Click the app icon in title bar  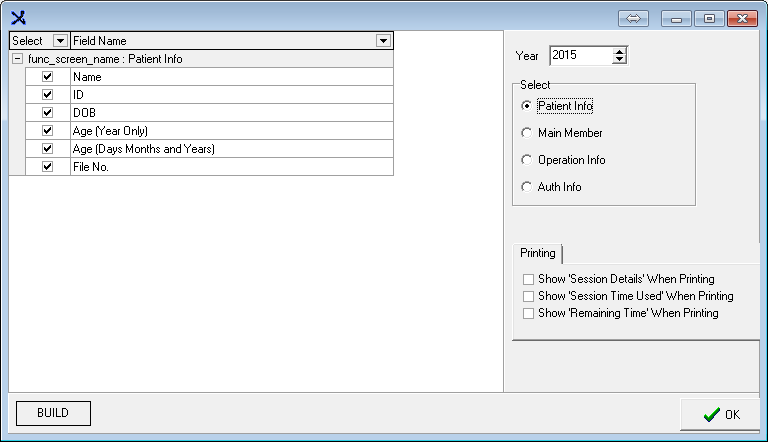click(18, 17)
